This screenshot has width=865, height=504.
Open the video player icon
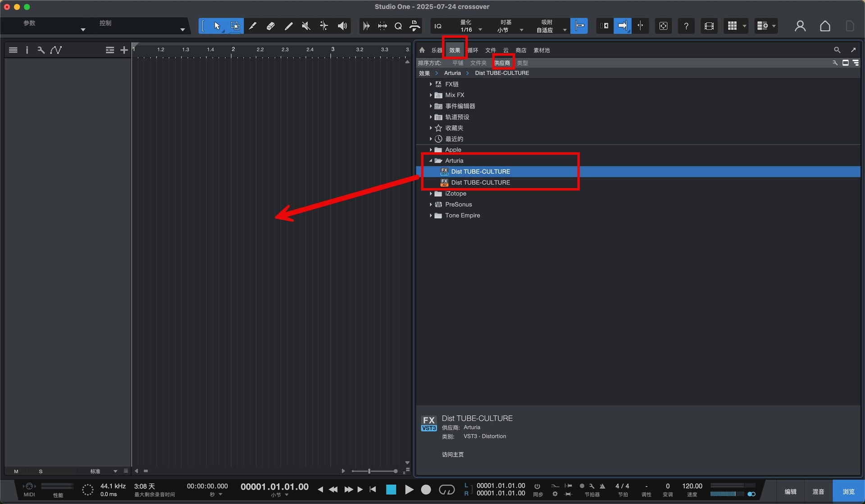(709, 26)
